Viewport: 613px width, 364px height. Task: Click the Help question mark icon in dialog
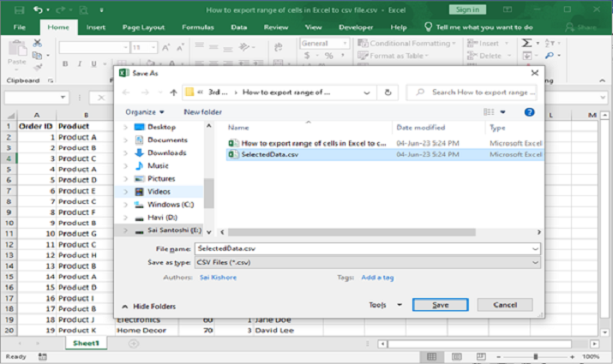pyautogui.click(x=529, y=112)
